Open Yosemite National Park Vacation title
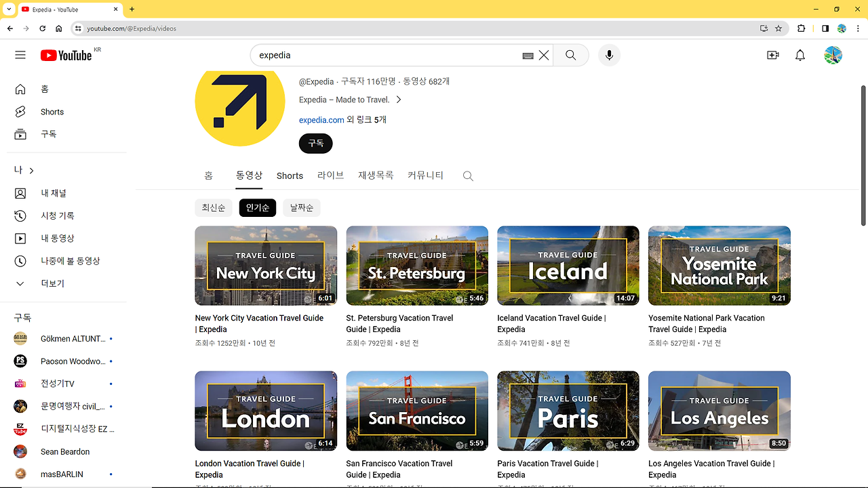Screen dimensions: 868x488 pyautogui.click(x=707, y=323)
